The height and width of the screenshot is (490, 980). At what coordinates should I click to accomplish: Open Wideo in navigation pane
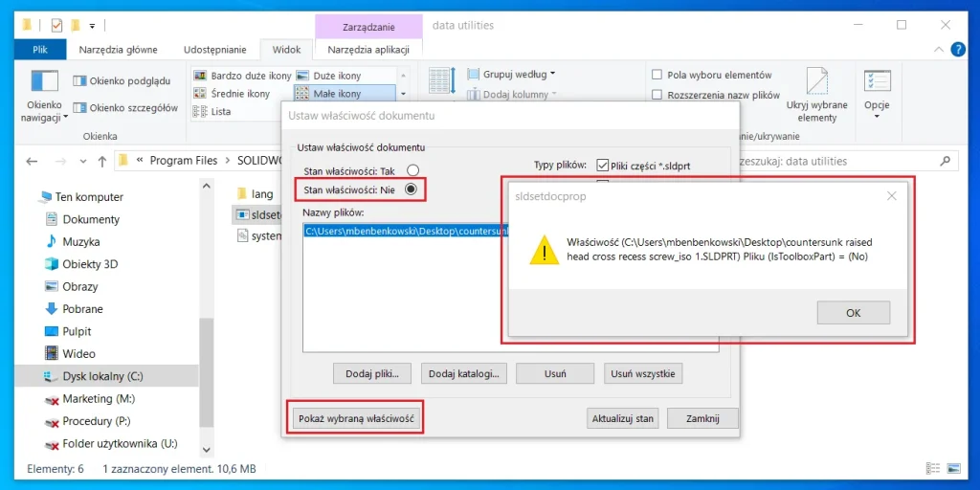tap(78, 354)
